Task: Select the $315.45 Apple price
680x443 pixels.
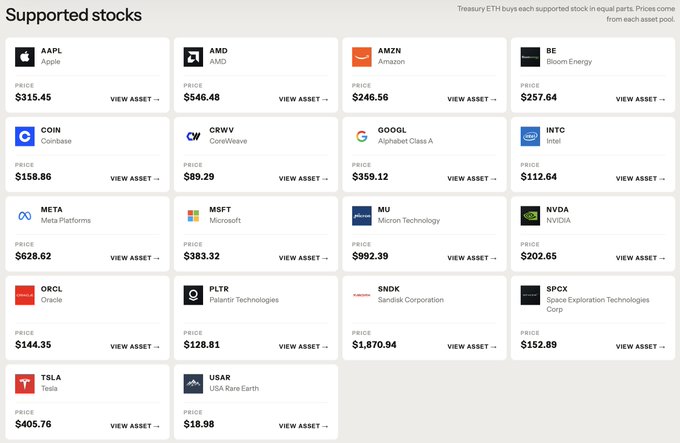Action: [33, 98]
